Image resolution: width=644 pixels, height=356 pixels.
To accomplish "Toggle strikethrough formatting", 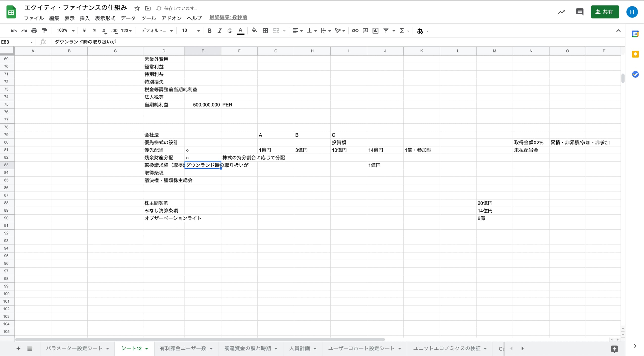I will point(230,31).
